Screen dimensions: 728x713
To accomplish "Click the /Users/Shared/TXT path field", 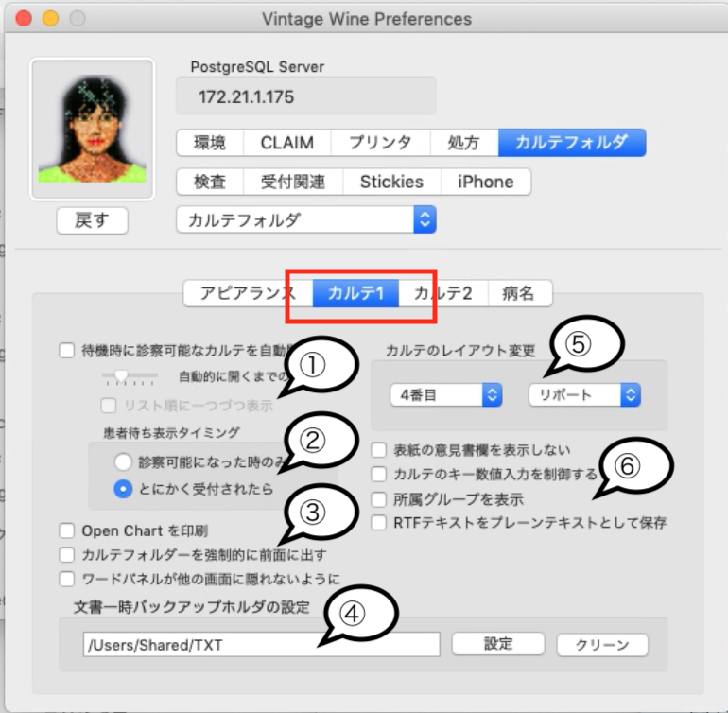I will (260, 645).
